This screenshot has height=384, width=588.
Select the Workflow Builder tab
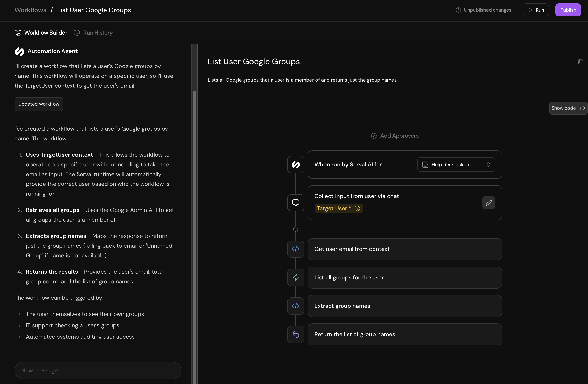point(40,33)
